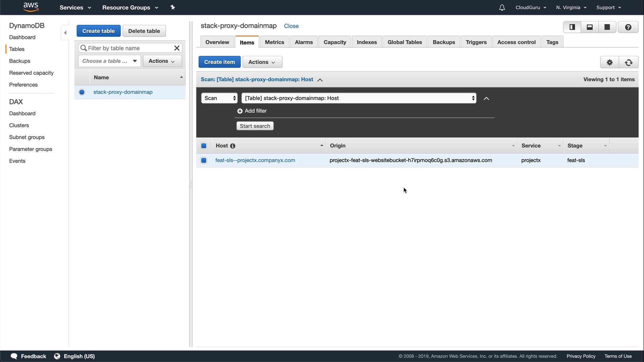The height and width of the screenshot is (362, 644).
Task: Select stack-proxy-domainmap table radio button
Action: pyautogui.click(x=82, y=92)
